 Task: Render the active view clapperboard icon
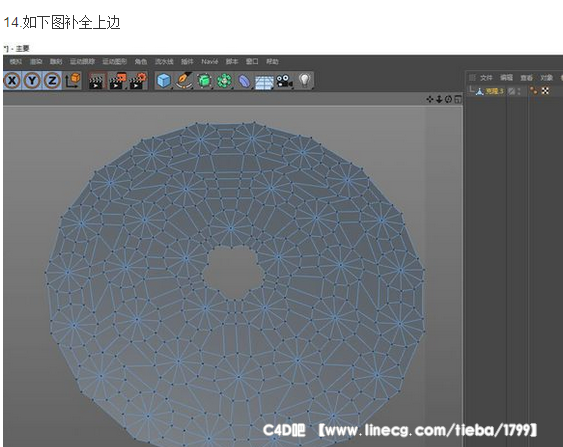point(96,81)
